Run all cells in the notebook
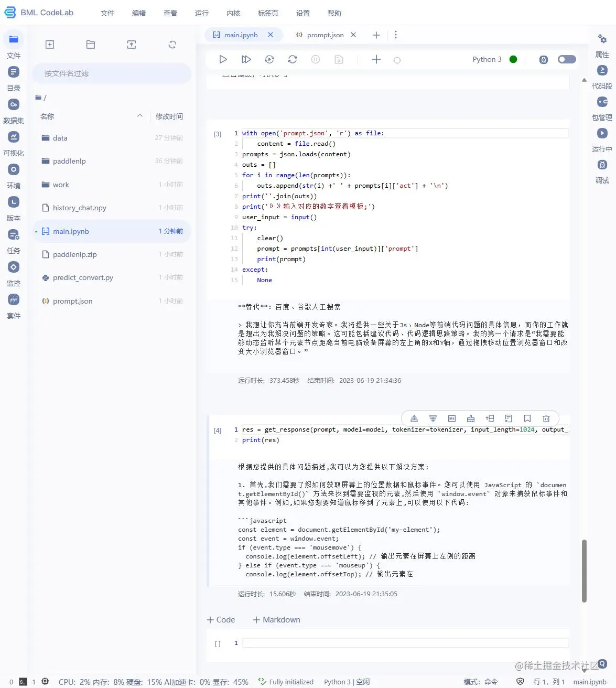Viewport: 616px width, 688px height. (x=246, y=59)
